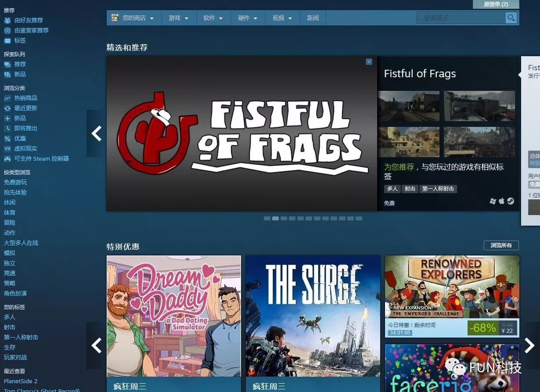Click the 最近更新 refresh icon
This screenshot has width=540, height=392.
pos(7,108)
